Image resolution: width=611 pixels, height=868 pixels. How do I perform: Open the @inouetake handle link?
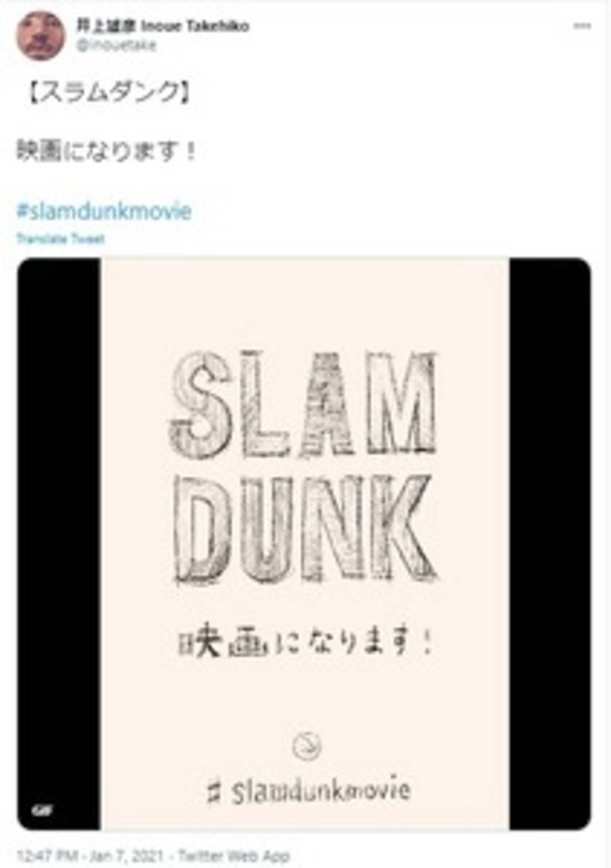point(116,45)
